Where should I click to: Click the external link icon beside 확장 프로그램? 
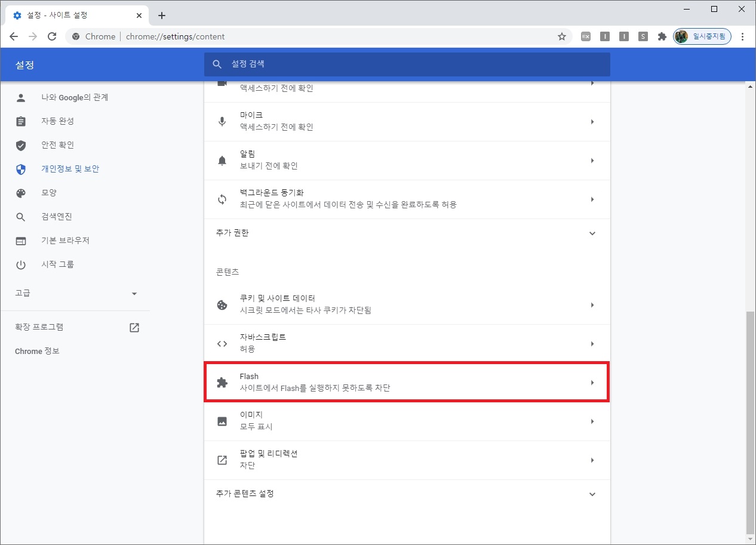(134, 327)
